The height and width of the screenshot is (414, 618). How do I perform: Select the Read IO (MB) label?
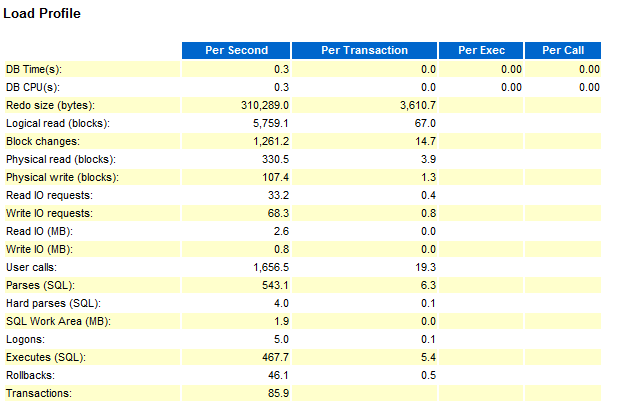click(x=39, y=232)
